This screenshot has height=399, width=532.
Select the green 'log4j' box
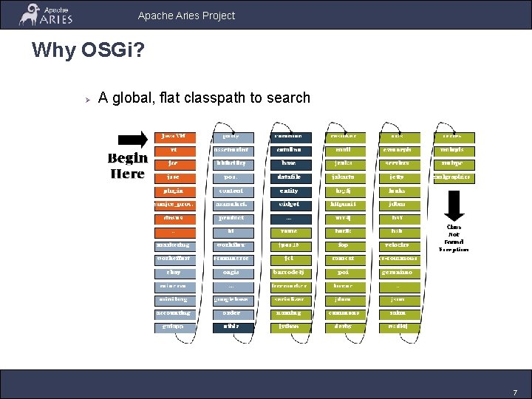pos(345,192)
